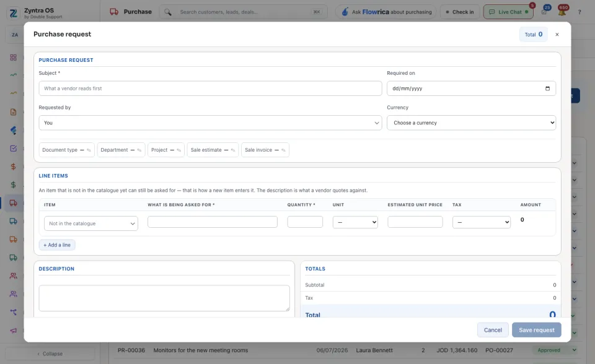Open the red truck Purchase sidebar icon
595x364 pixels.
(13, 203)
